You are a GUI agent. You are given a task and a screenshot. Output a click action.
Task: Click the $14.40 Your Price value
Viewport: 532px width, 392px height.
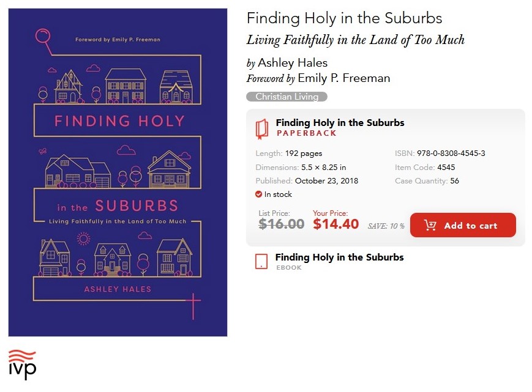(335, 224)
